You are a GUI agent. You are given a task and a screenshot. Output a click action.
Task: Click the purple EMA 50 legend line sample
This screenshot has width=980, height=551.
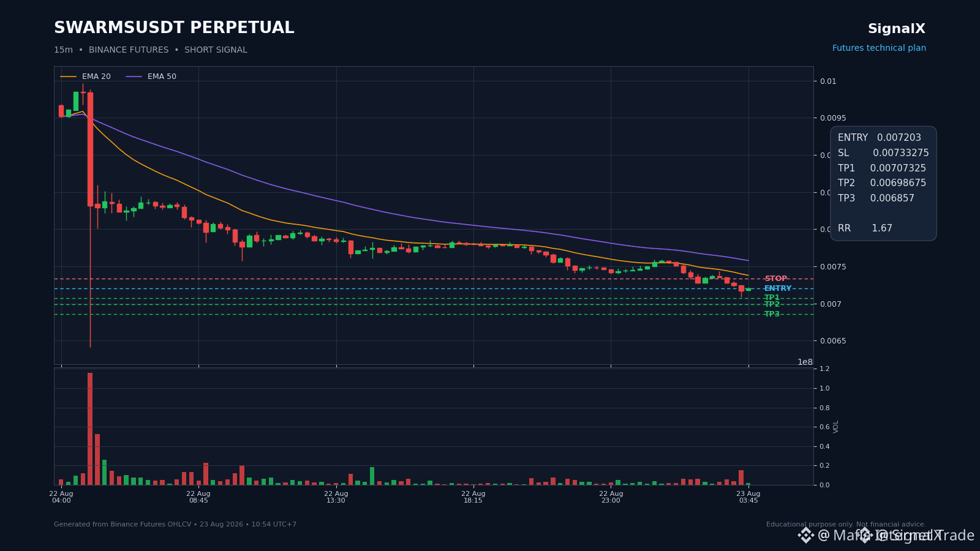pyautogui.click(x=134, y=77)
